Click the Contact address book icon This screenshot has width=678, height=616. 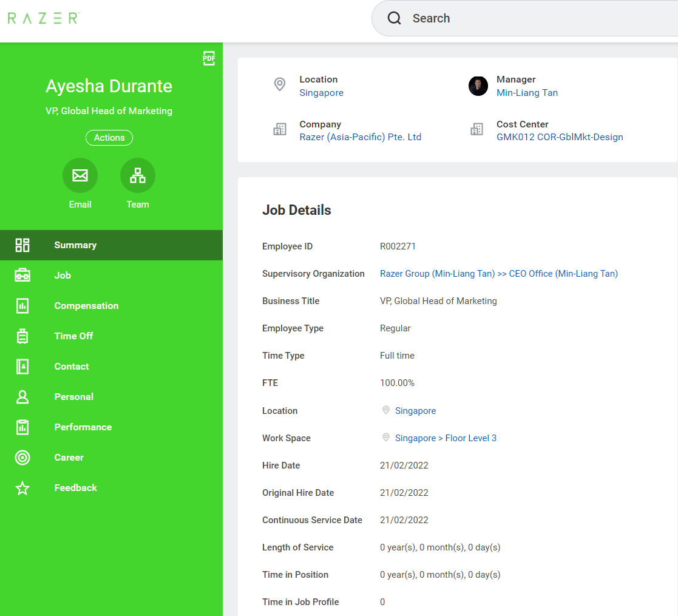click(x=22, y=367)
